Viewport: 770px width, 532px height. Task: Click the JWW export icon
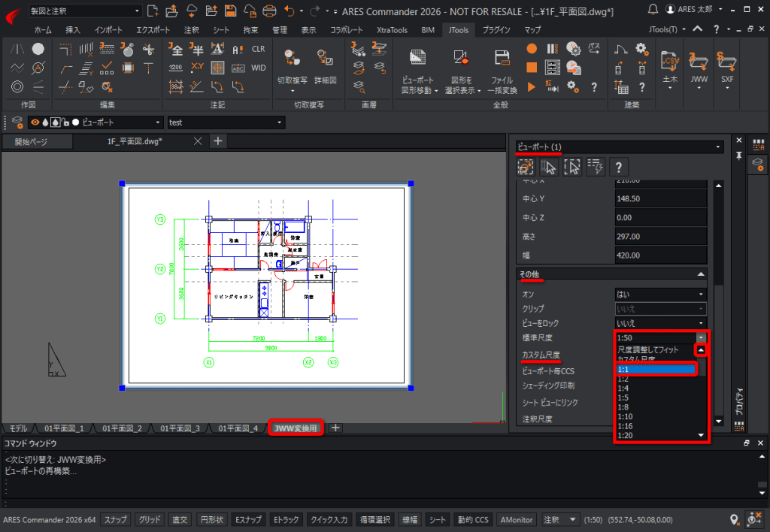coord(699,61)
